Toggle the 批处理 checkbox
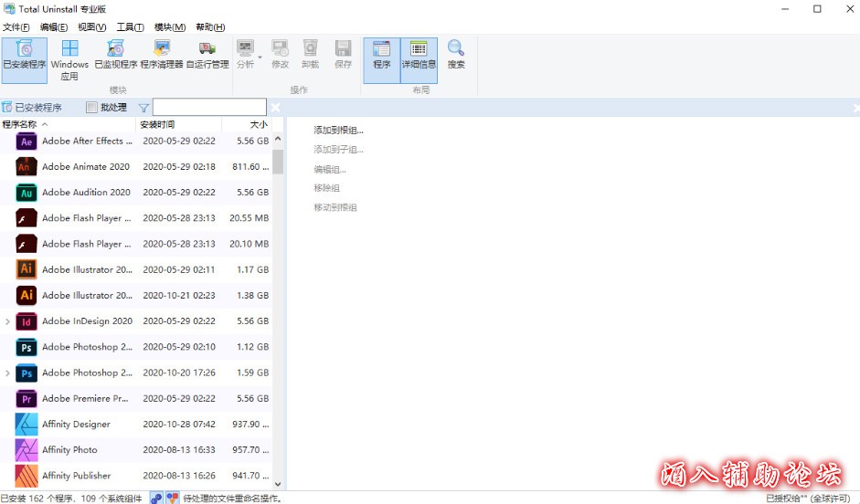Screen dimensions: 860x504 pyautogui.click(x=91, y=108)
